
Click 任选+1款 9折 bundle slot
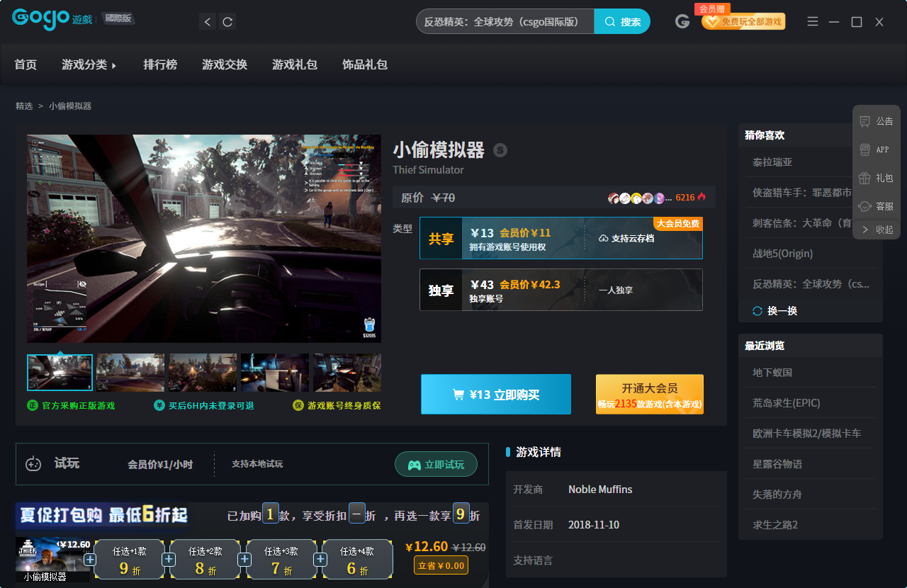click(x=129, y=560)
